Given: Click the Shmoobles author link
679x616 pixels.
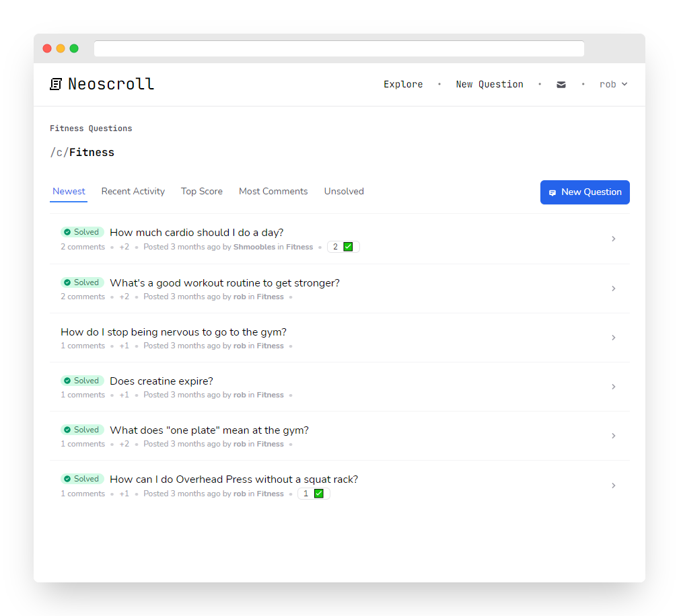Looking at the screenshot, I should tap(254, 247).
